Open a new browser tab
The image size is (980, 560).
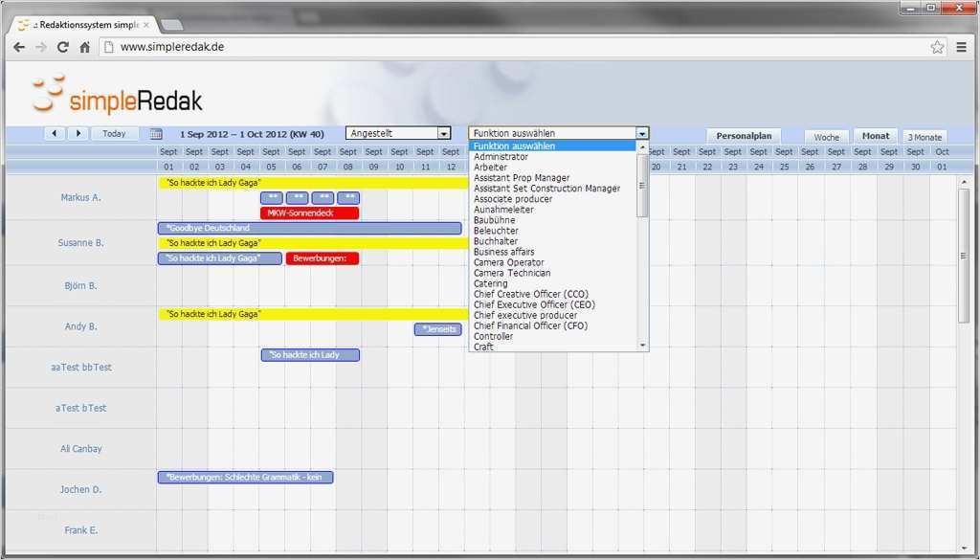tap(171, 25)
